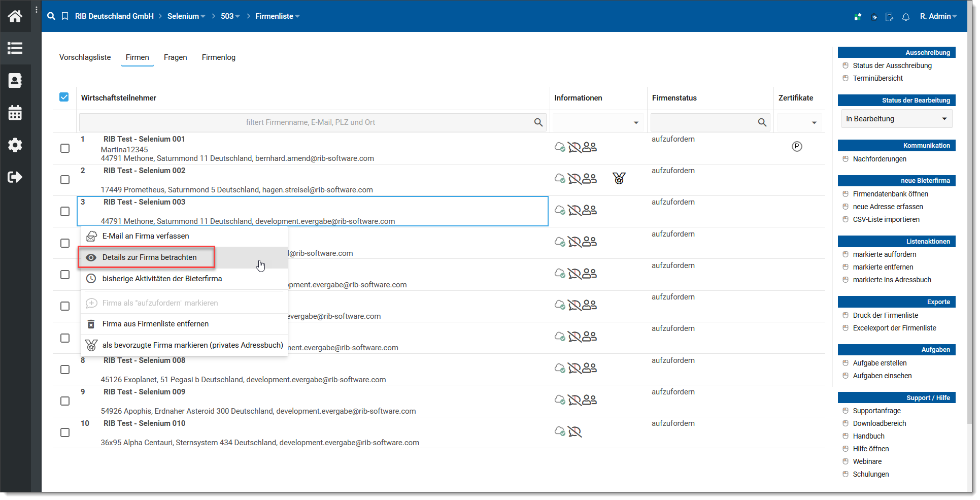The width and height of the screenshot is (980, 500).
Task: Open the Nachforderungen link
Action: click(880, 159)
